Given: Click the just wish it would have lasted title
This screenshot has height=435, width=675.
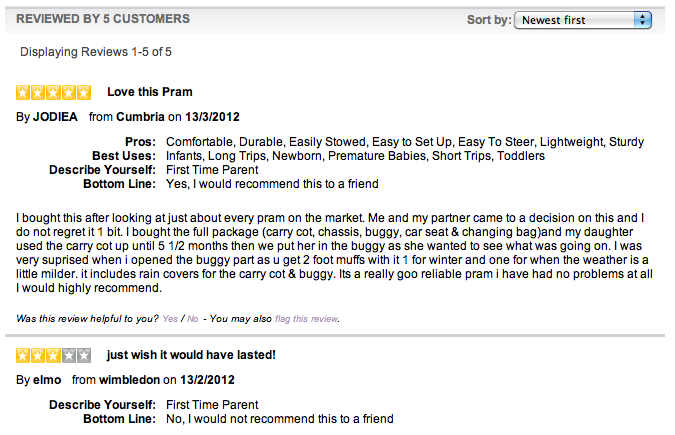Looking at the screenshot, I should [191, 355].
